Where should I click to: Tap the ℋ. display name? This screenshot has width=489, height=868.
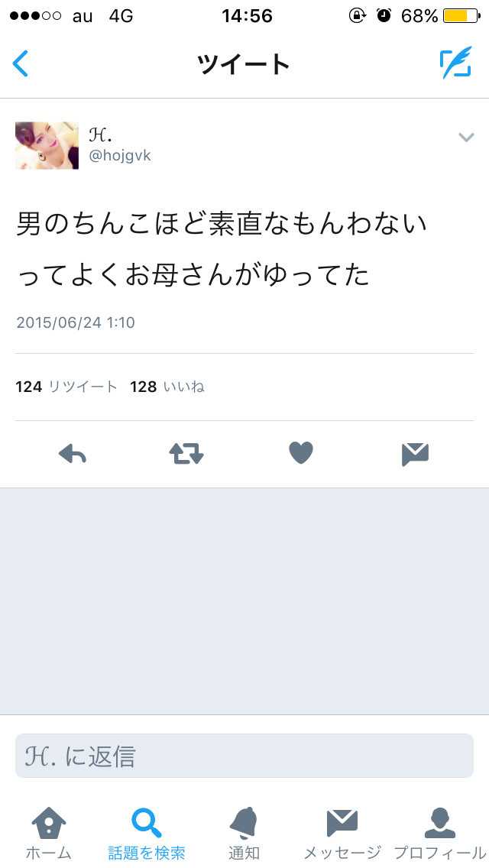[x=101, y=134]
